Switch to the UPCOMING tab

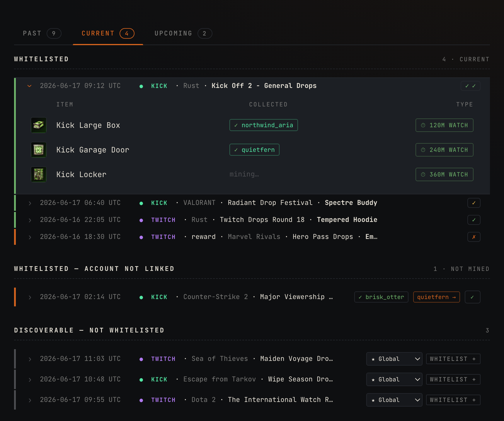point(183,33)
